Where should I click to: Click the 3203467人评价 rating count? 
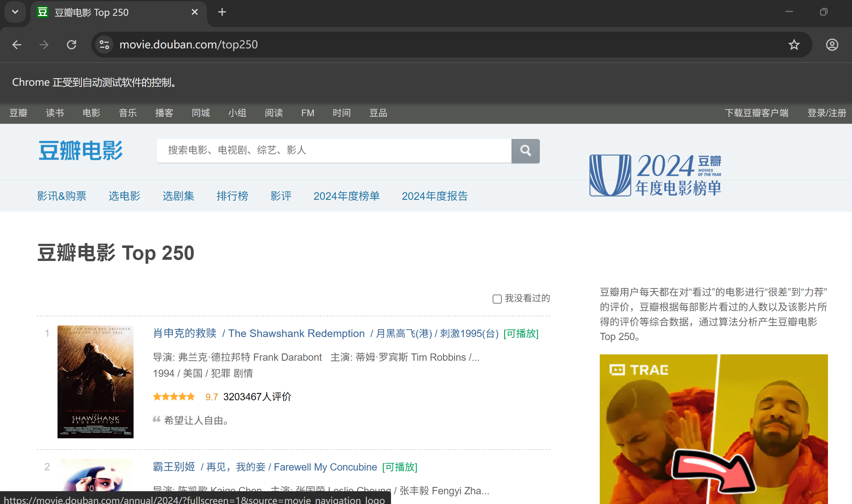257,397
